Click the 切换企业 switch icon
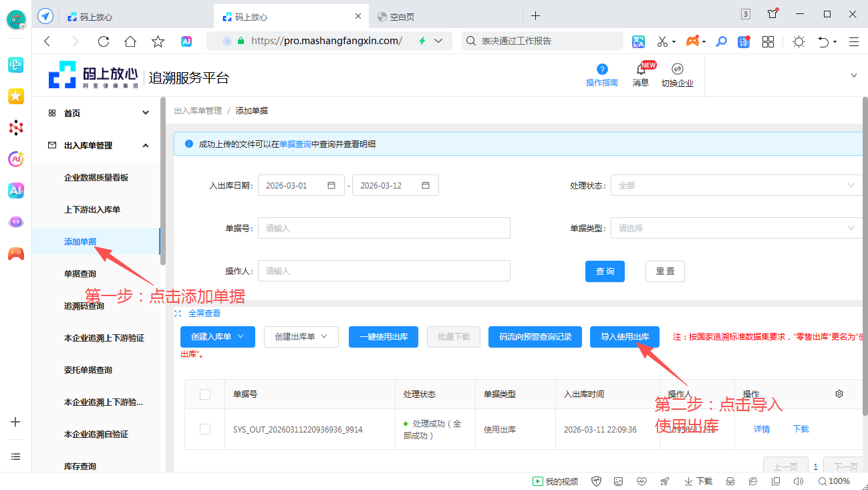 point(677,70)
